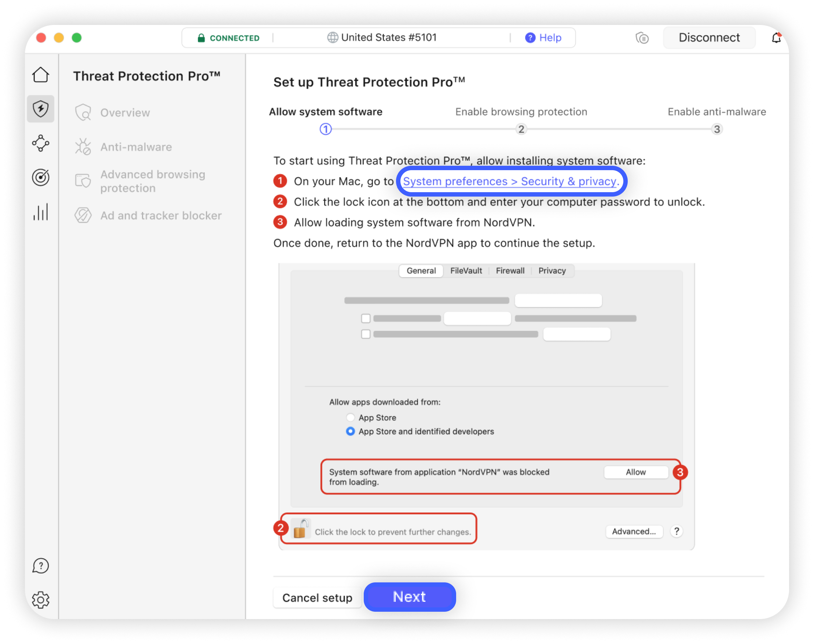Open the Overview section
Image resolution: width=814 pixels, height=644 pixels.
click(125, 113)
